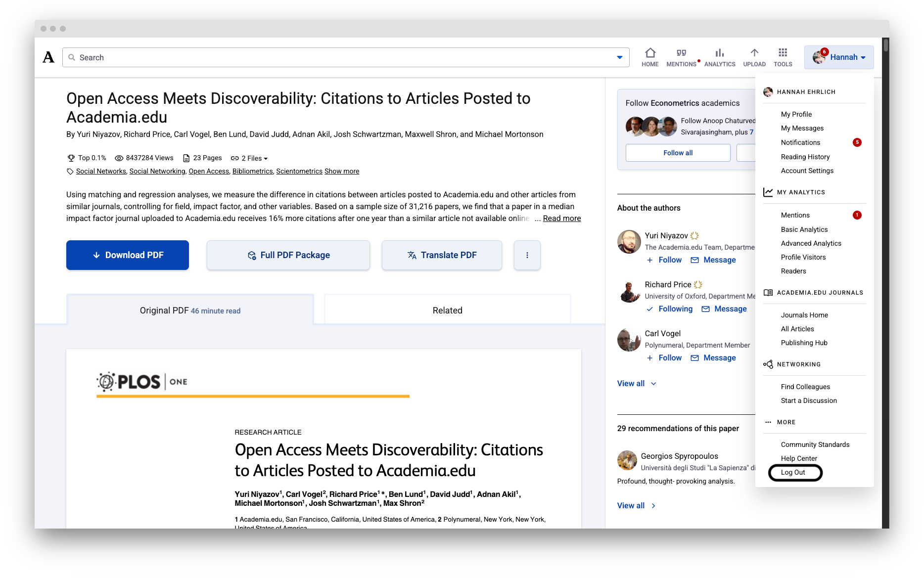
Task: Click Hannah's avatar with notification badge
Action: [819, 57]
